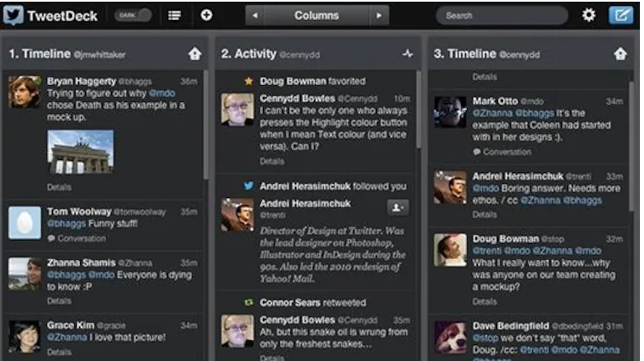This screenshot has width=644, height=361.
Task: Toggle the Dark theme switch
Action: coord(133,15)
